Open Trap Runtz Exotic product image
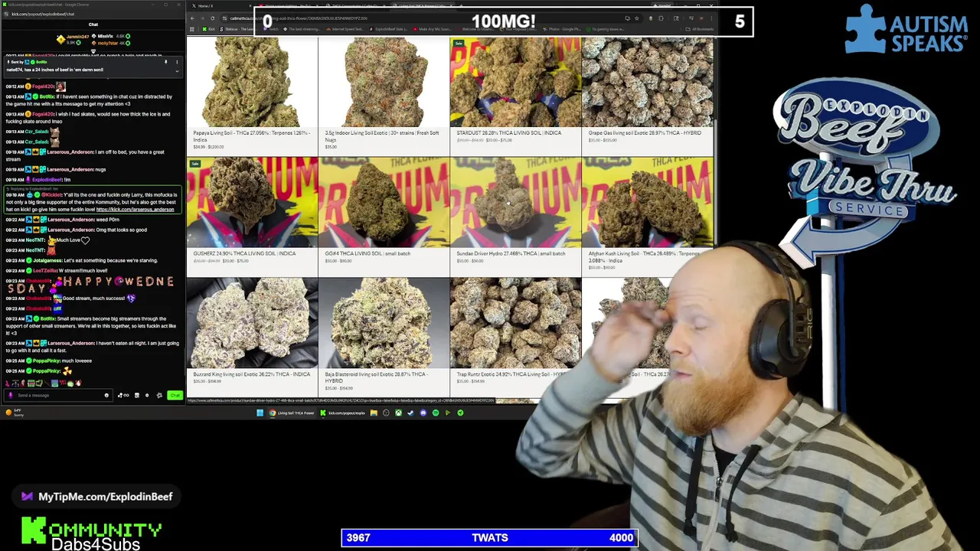This screenshot has width=980, height=551. pyautogui.click(x=515, y=323)
